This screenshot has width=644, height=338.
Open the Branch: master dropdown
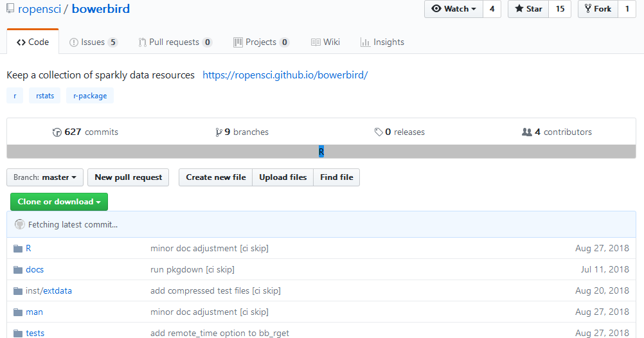(45, 177)
